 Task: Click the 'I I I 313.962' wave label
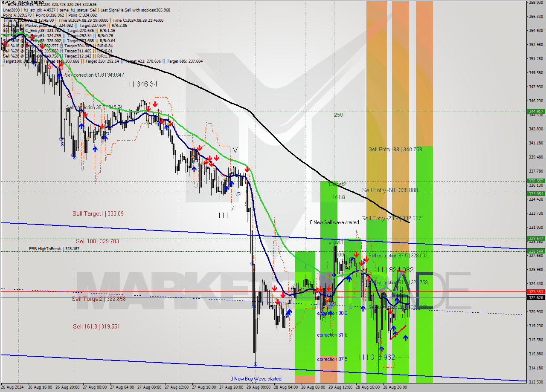pyautogui.click(x=377, y=357)
